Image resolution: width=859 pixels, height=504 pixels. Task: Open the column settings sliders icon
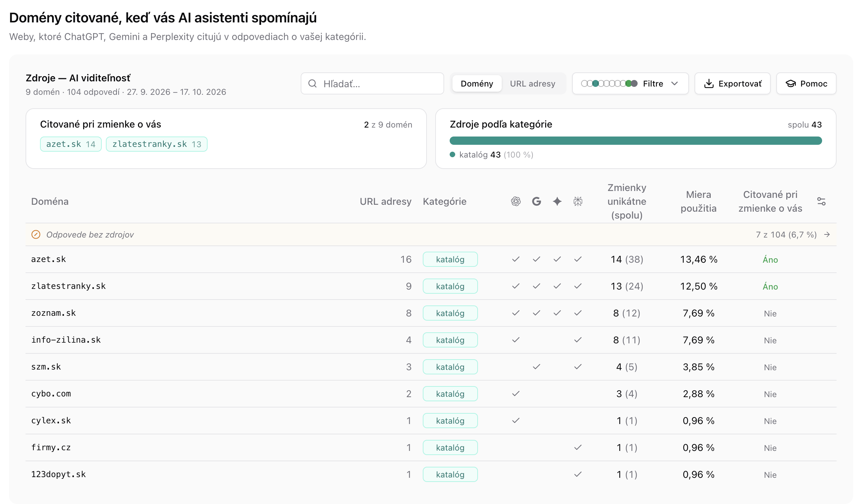tap(821, 201)
